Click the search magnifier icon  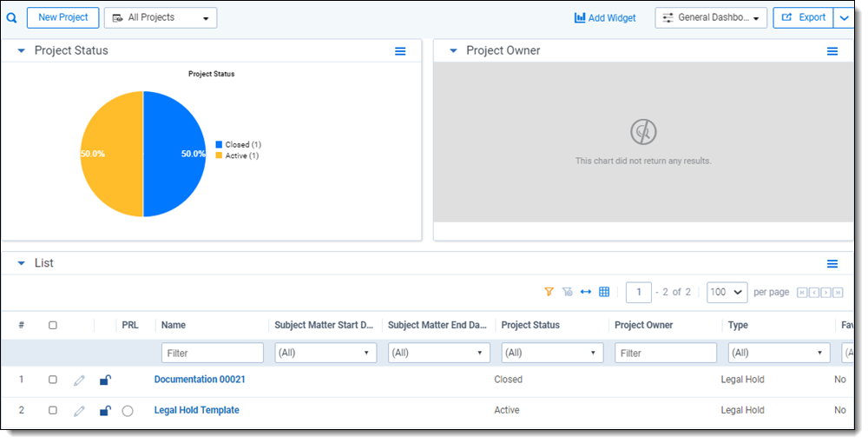tap(12, 17)
